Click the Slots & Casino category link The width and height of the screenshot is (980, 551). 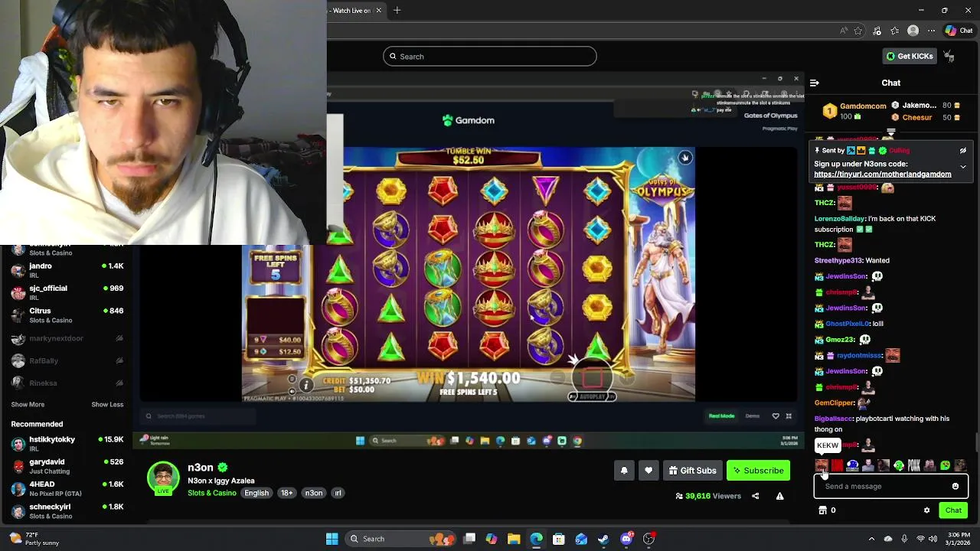pyautogui.click(x=212, y=493)
